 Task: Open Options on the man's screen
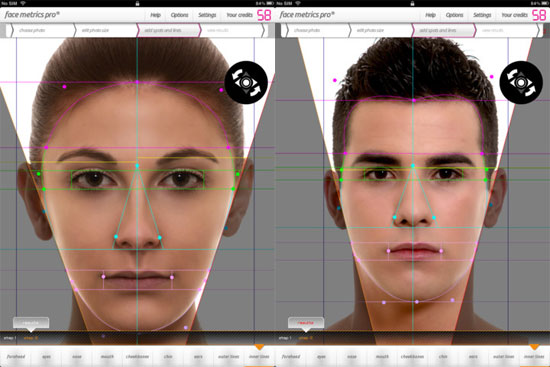click(x=454, y=15)
